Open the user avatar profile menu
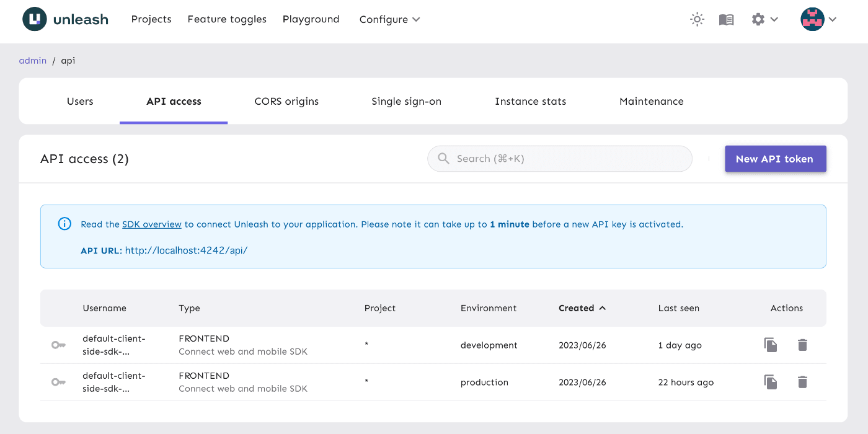The image size is (868, 434). click(x=814, y=19)
